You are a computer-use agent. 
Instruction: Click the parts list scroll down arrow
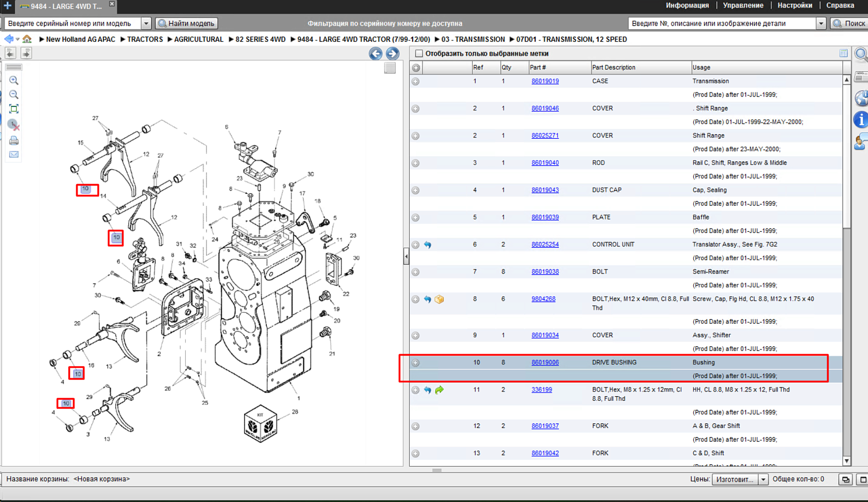(847, 462)
